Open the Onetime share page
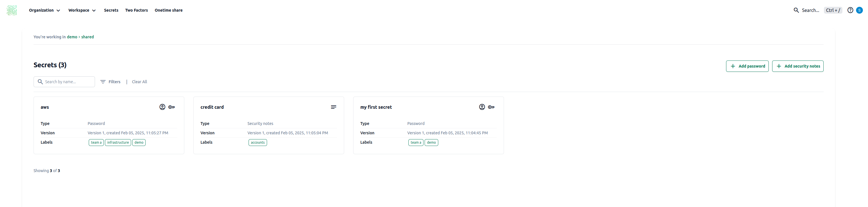The height and width of the screenshot is (207, 868). point(168,11)
